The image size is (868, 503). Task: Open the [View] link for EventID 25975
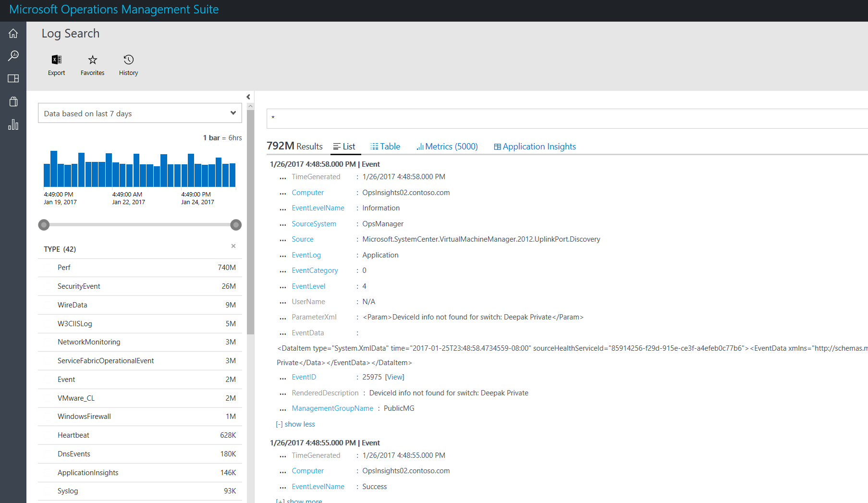(394, 377)
